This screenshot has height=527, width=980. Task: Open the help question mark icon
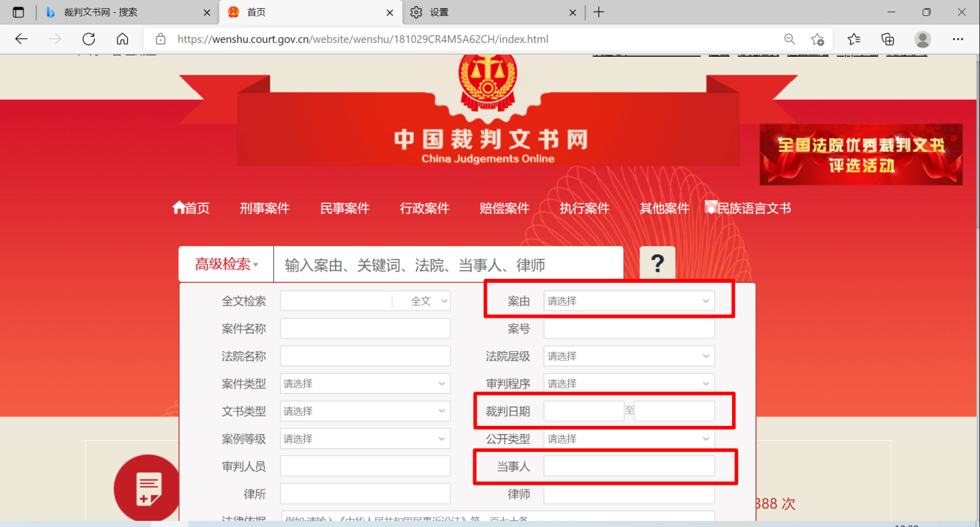656,262
